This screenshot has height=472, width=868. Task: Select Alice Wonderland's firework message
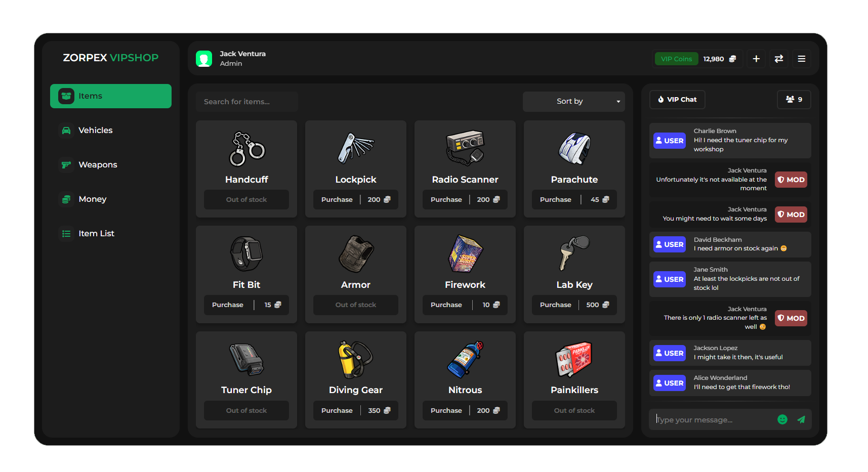coord(741,388)
